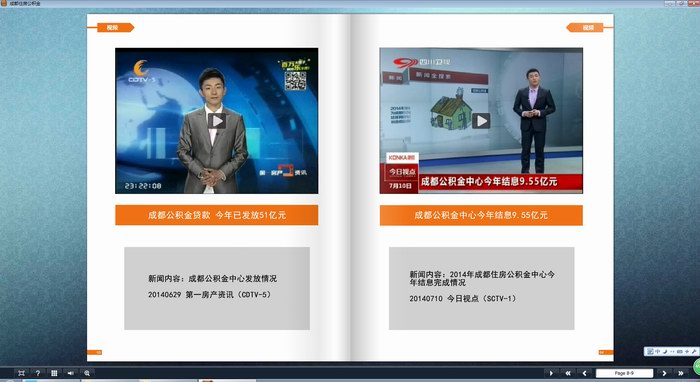Screen dimensions: 700x382
Task: Jump to the first page
Action: point(568,373)
